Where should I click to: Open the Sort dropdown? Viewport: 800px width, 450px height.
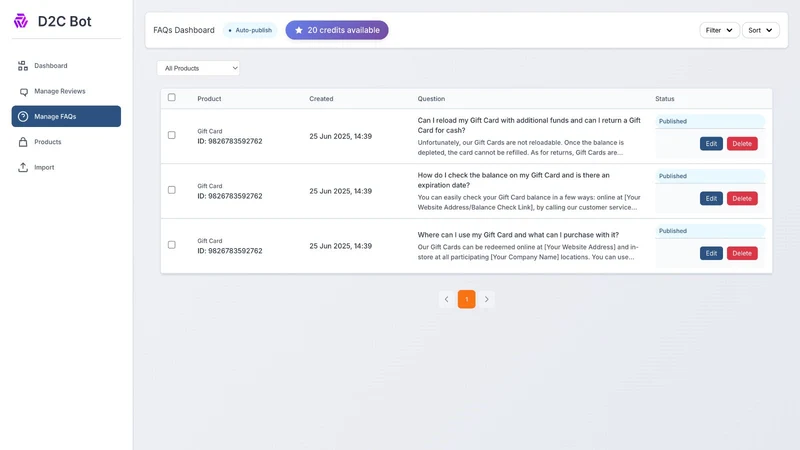click(760, 30)
